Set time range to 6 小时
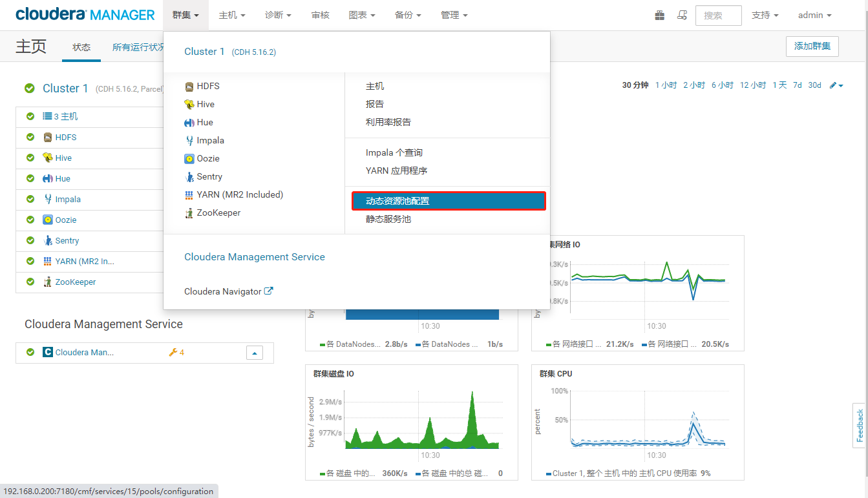 (x=723, y=85)
